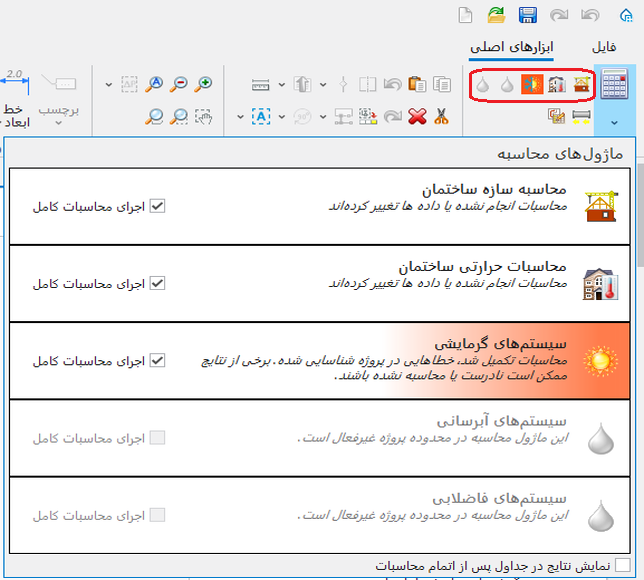Click the red X delete icon
Screen dimensions: 644x580
418,117
